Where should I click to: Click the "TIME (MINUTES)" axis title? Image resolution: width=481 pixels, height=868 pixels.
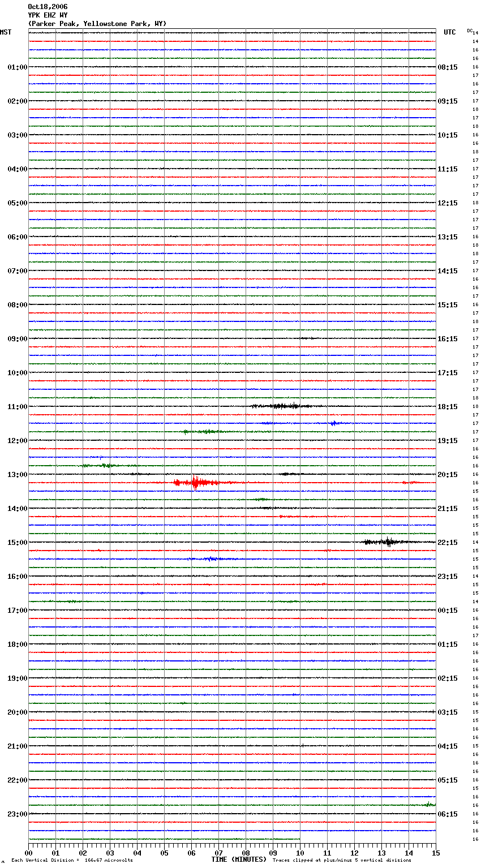[239, 860]
